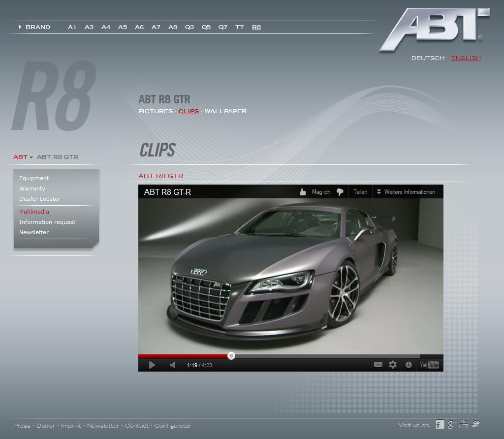The height and width of the screenshot is (439, 504).
Task: Expand Weitere Informationen in video player
Action: click(406, 192)
